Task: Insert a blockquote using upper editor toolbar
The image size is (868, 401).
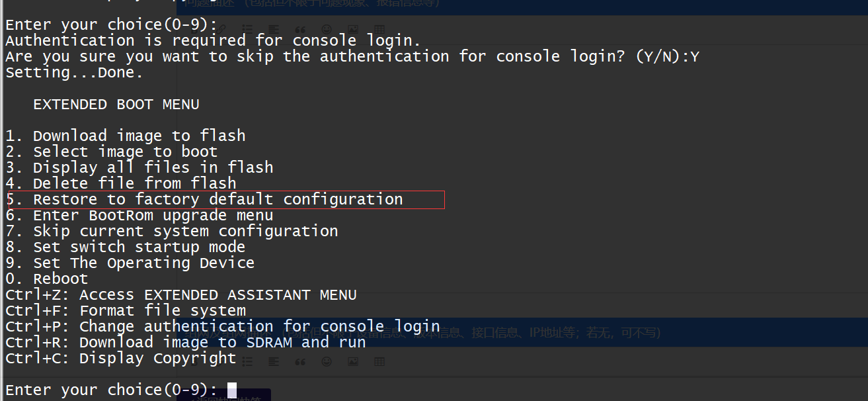Action: 300,29
